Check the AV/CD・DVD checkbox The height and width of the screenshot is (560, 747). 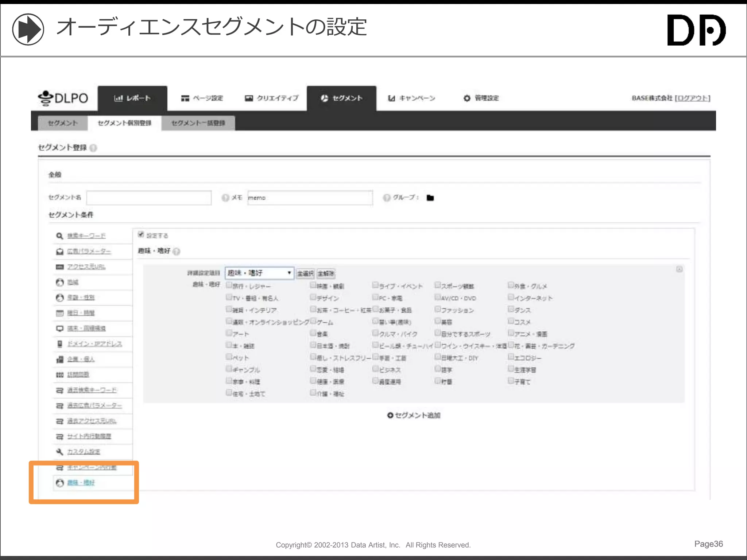[x=438, y=297]
